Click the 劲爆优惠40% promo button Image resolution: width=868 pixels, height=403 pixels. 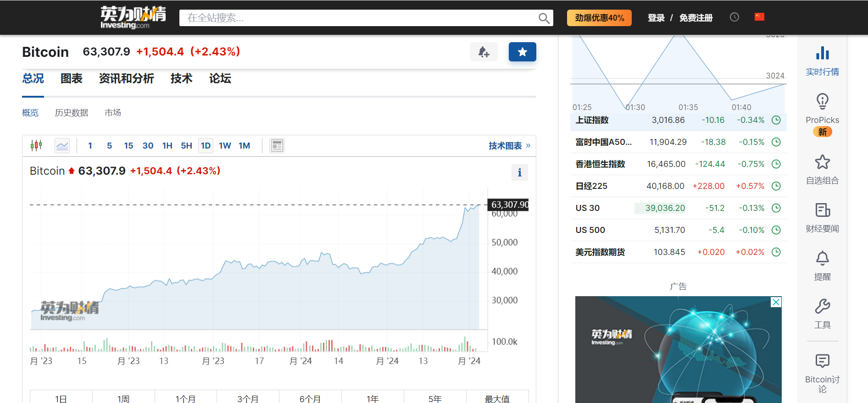[599, 18]
